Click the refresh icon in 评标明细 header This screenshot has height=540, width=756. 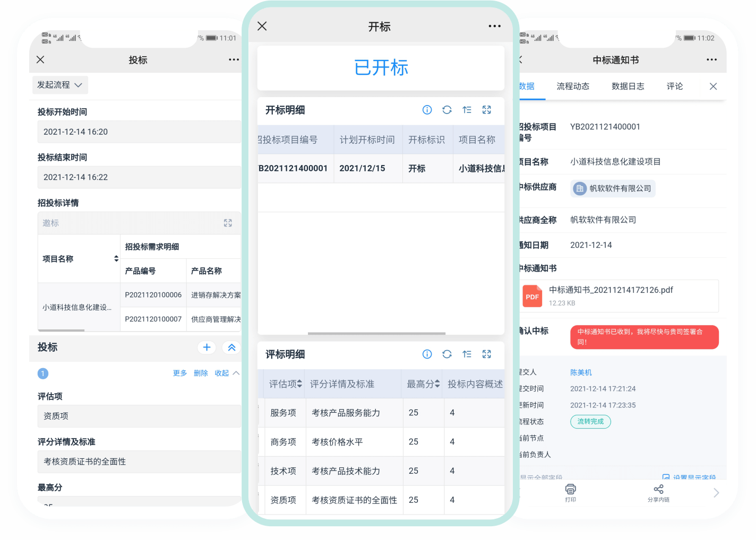(x=447, y=354)
